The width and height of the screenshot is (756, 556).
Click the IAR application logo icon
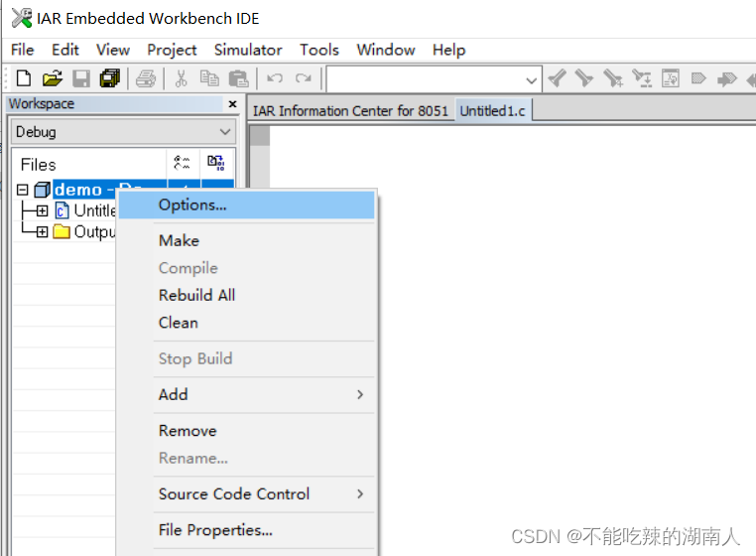pos(22,18)
